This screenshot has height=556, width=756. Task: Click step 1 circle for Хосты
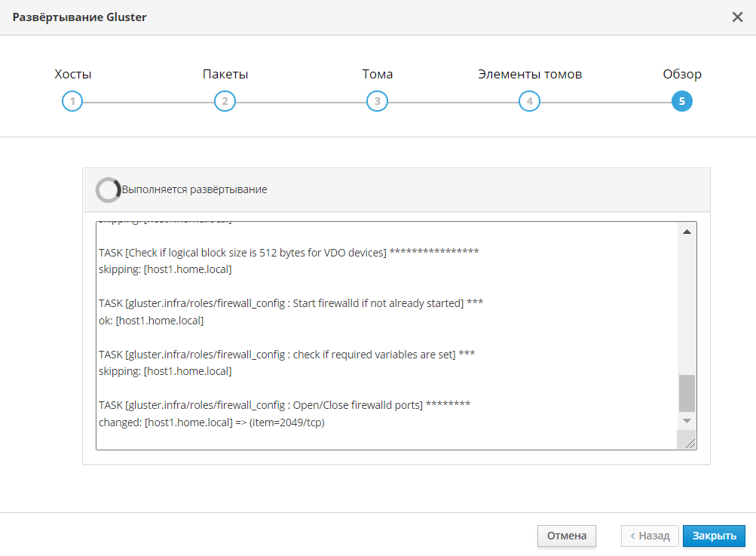pos(72,102)
